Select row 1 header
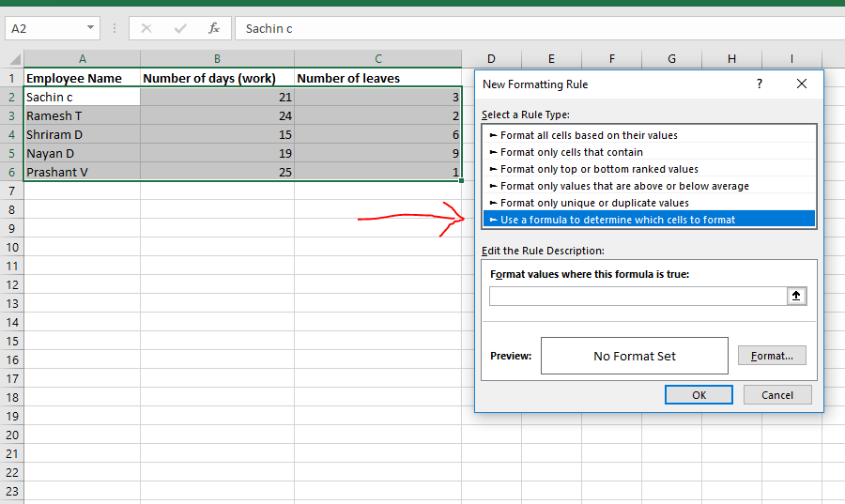 pos(12,78)
